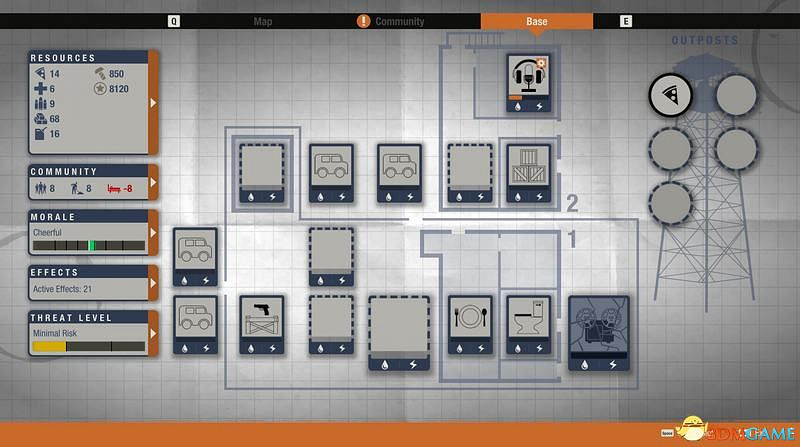Click the Cheerful morale bar
The height and width of the screenshot is (447, 800).
tap(89, 245)
